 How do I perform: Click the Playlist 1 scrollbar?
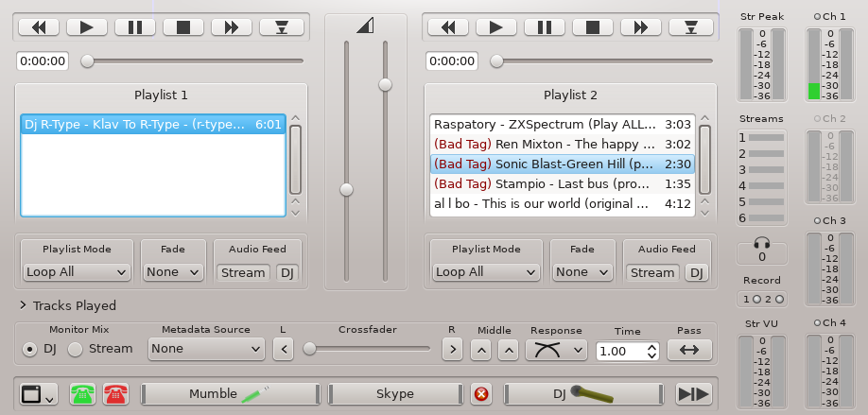pyautogui.click(x=296, y=160)
